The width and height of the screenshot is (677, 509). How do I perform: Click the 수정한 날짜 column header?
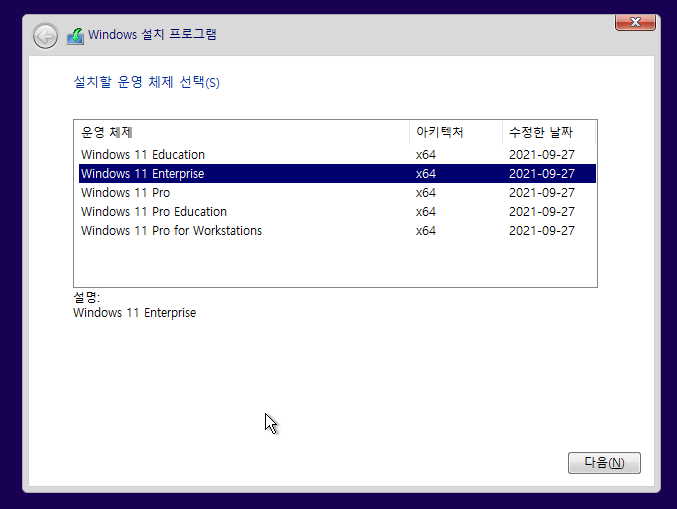click(x=549, y=132)
